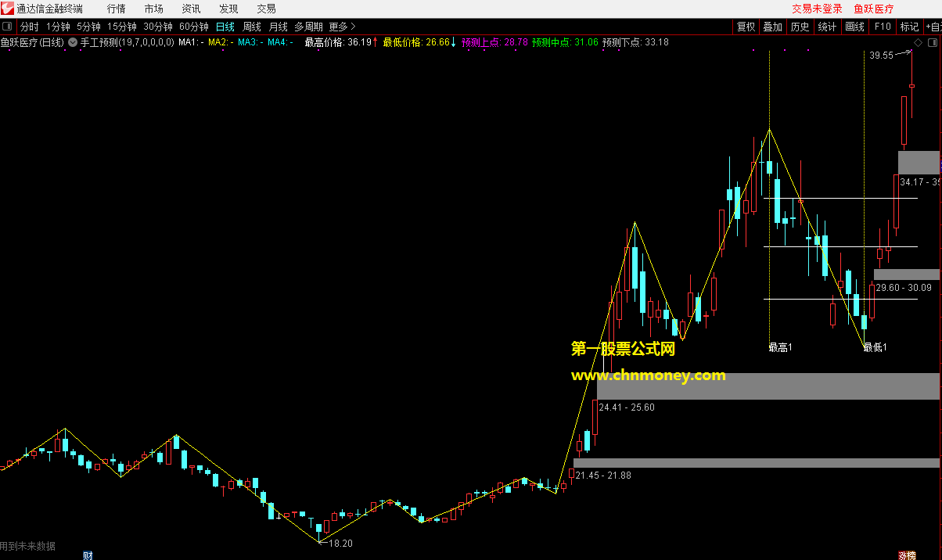The width and height of the screenshot is (942, 560).
Task: Click the MA1 indicator label
Action: tap(191, 42)
